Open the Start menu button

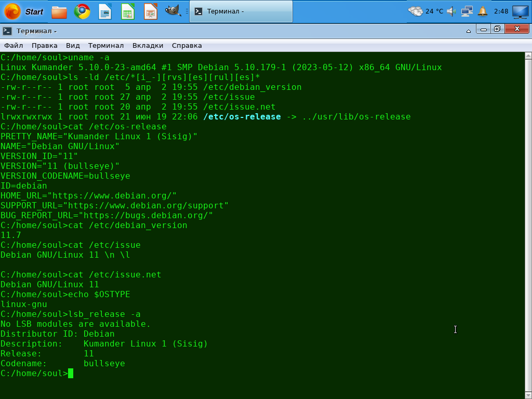click(24, 11)
